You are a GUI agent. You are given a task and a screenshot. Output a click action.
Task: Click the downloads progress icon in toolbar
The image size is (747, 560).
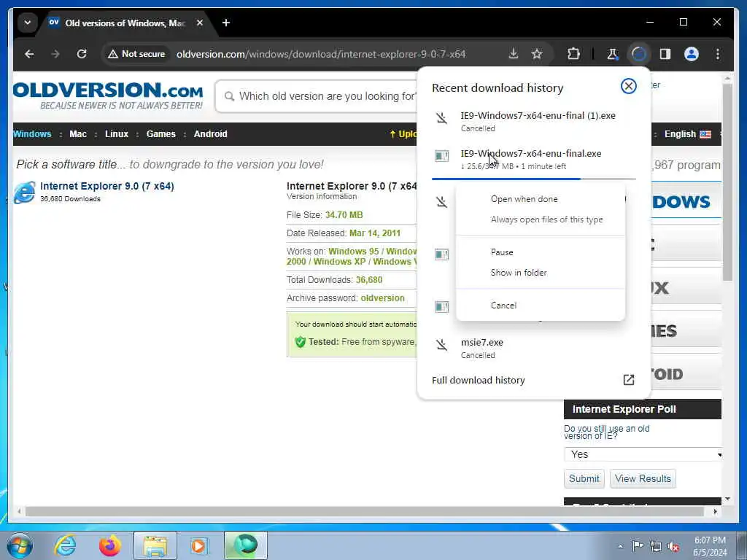coord(638,54)
